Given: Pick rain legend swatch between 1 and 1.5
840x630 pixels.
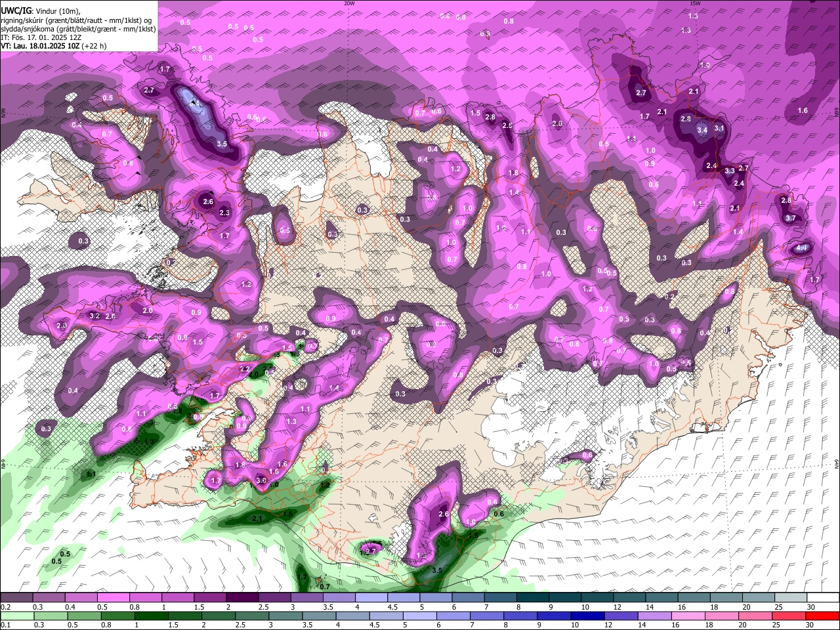Looking at the screenshot, I should click(151, 616).
